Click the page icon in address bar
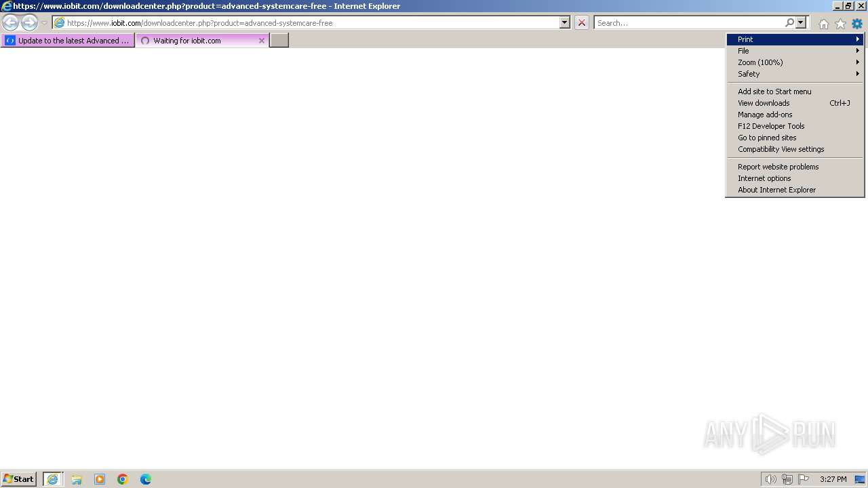 point(60,23)
